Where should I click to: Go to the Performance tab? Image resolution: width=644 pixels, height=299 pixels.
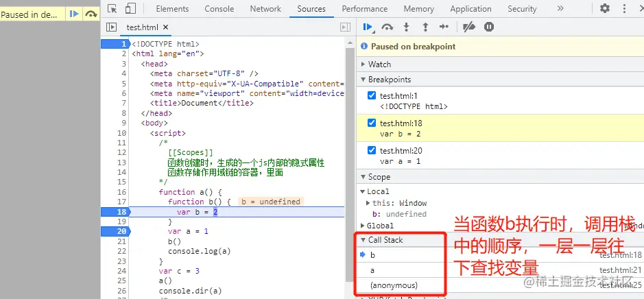[365, 9]
